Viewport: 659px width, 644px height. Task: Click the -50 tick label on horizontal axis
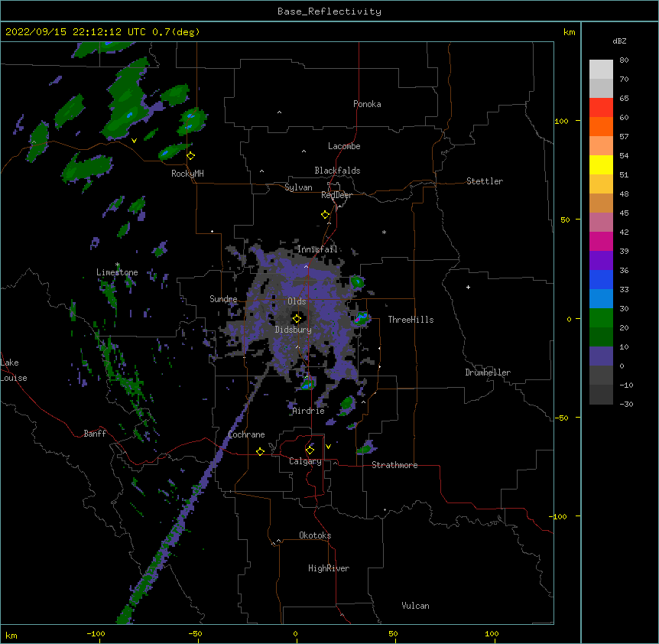pos(195,633)
